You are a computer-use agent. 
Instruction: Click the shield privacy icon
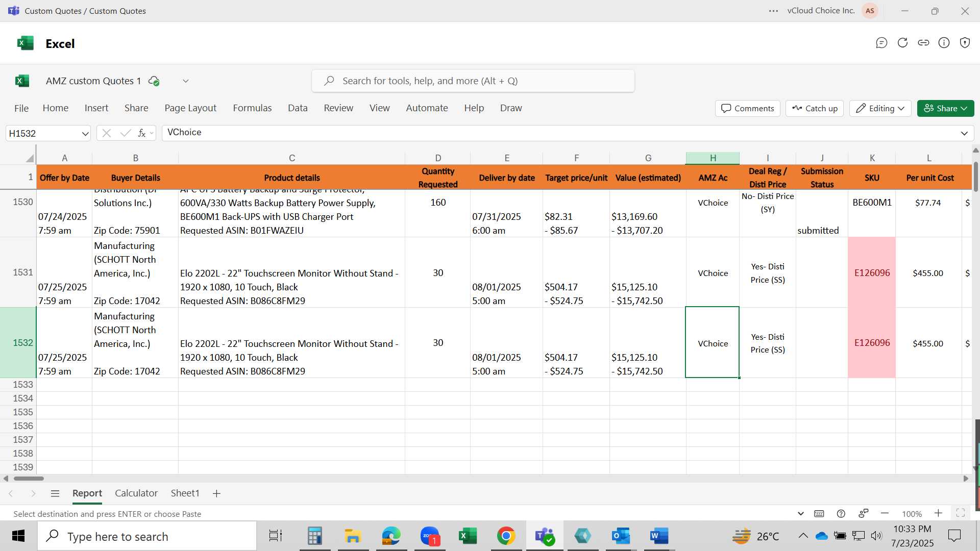(965, 43)
